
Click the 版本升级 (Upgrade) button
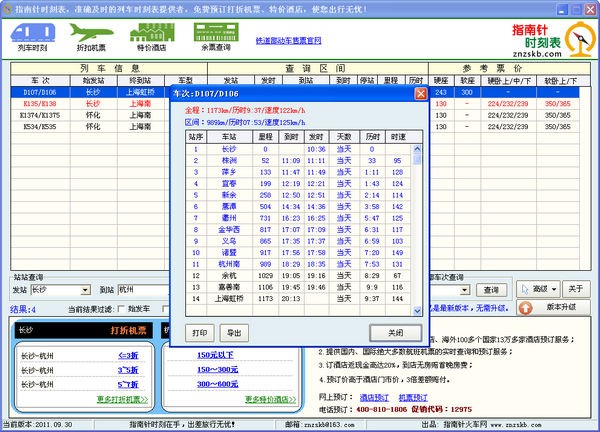tap(554, 307)
